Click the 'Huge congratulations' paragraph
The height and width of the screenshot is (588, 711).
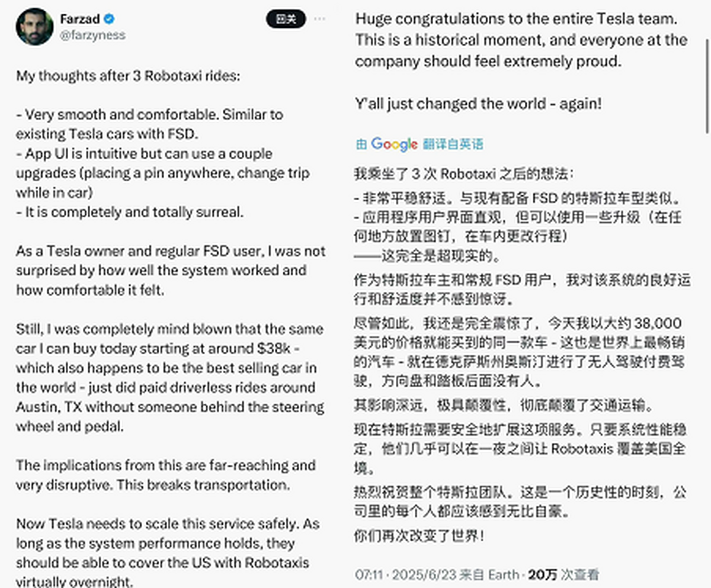(x=521, y=40)
